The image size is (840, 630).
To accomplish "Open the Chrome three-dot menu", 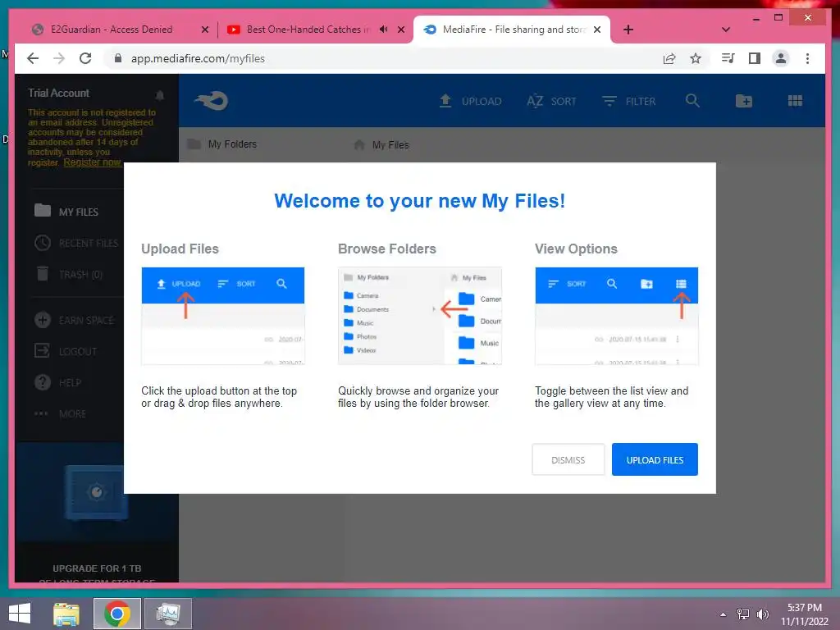I will pos(807,58).
